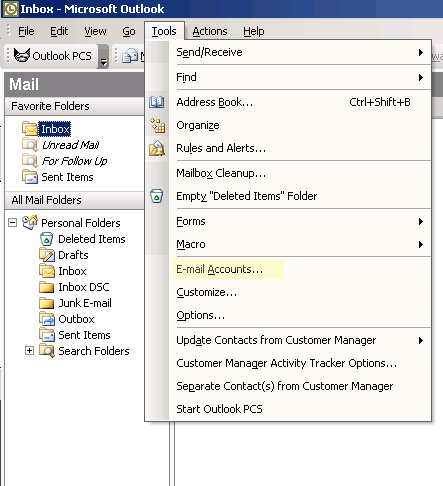Open the Actions menu
The height and width of the screenshot is (486, 443).
[x=210, y=31]
